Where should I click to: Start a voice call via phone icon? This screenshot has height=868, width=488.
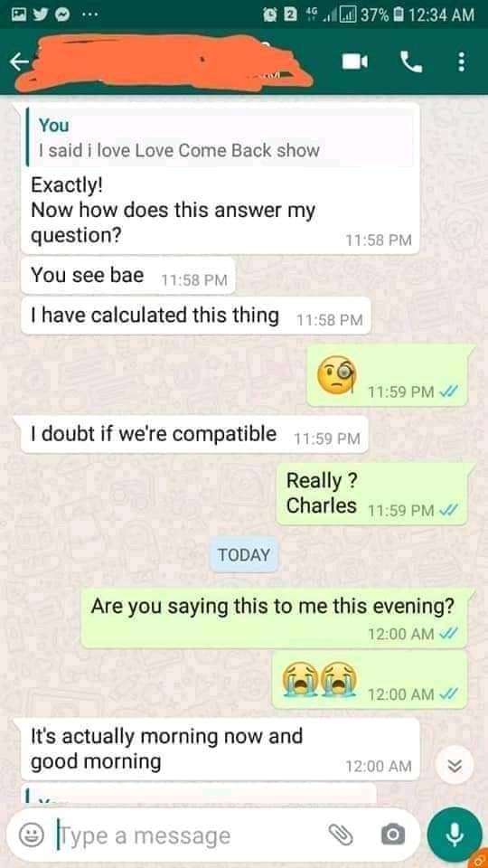point(410,62)
